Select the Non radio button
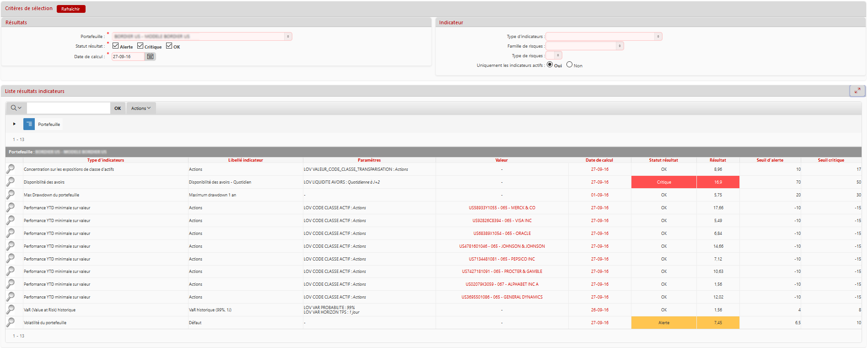This screenshot has height=348, width=868. (569, 65)
